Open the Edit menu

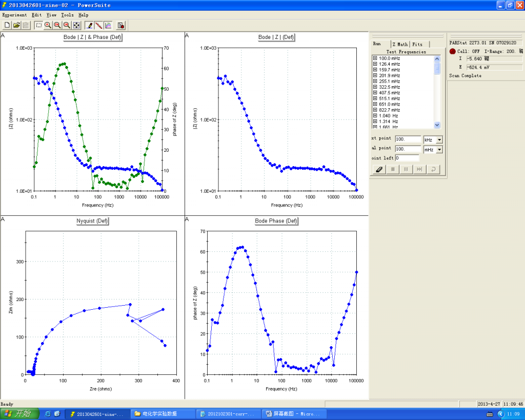pos(36,15)
